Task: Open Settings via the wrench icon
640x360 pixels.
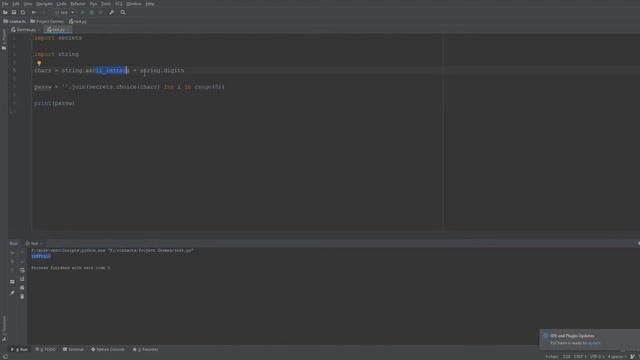Action: coord(111,13)
